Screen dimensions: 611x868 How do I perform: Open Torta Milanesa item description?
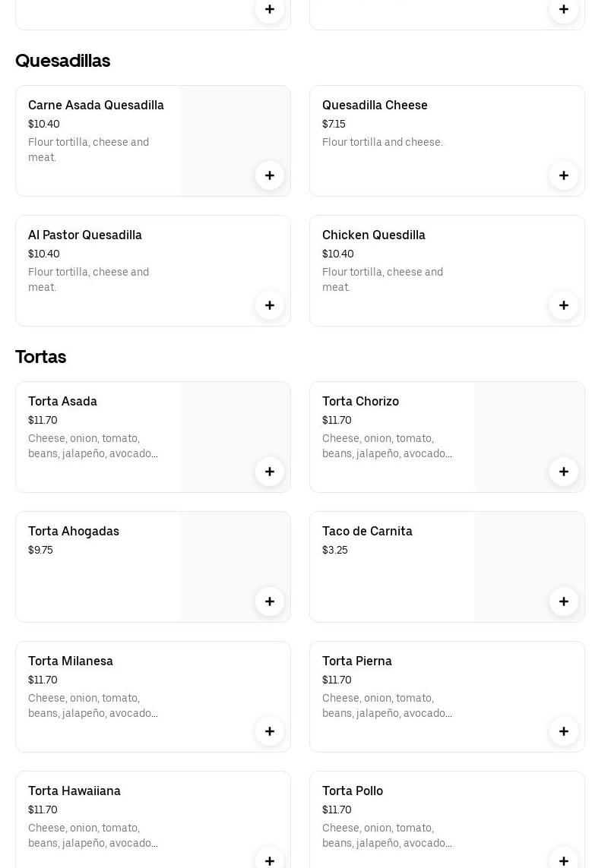(x=93, y=705)
